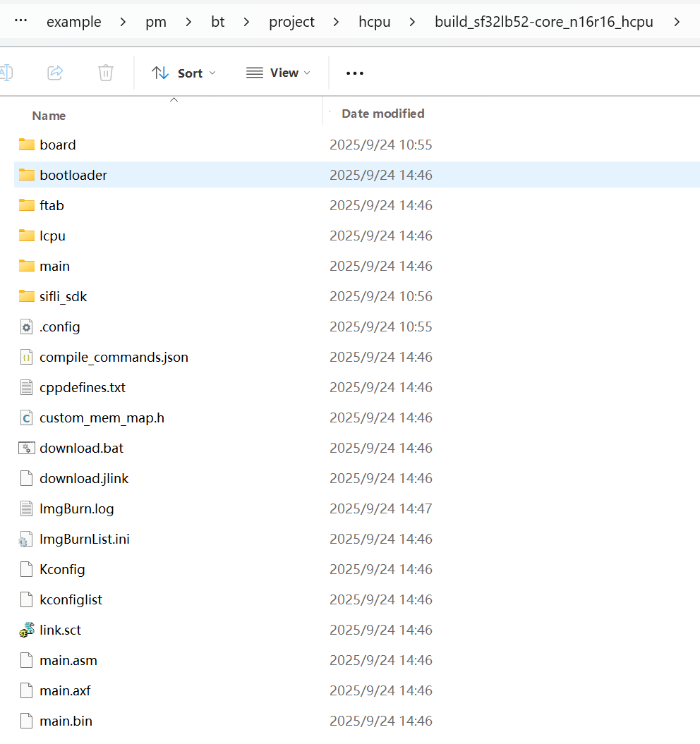
Task: Click the custom_mem_map.h C header icon
Action: click(27, 418)
